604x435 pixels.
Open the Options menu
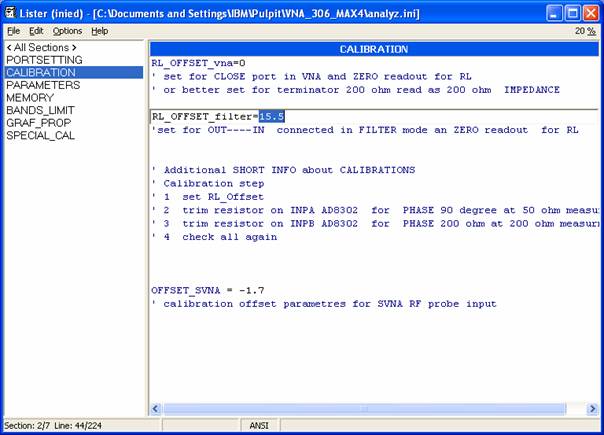click(67, 31)
